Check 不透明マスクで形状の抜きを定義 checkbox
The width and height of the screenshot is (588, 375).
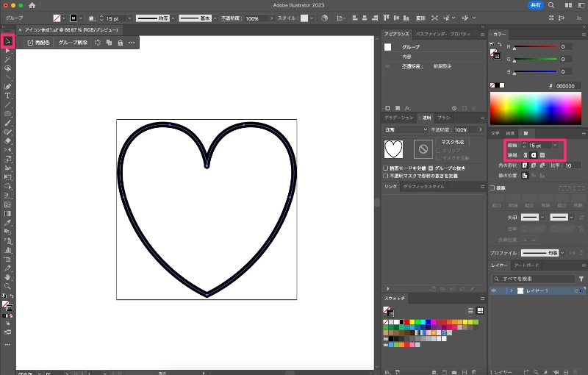click(385, 176)
